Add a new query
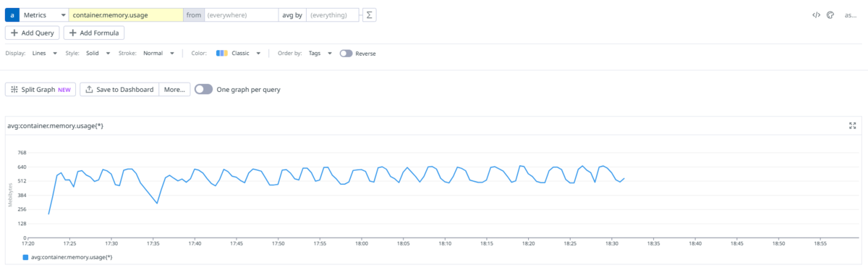Image resolution: width=868 pixels, height=273 pixels. click(x=33, y=33)
